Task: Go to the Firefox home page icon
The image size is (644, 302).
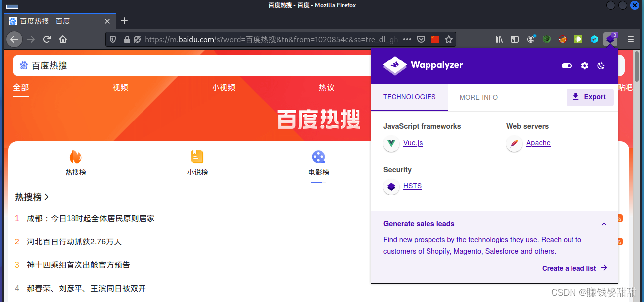Action: [63, 39]
